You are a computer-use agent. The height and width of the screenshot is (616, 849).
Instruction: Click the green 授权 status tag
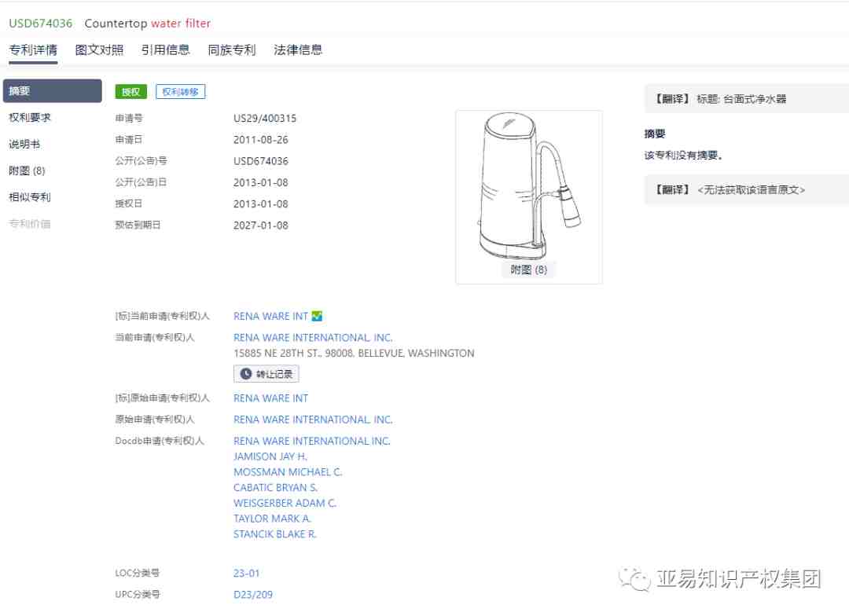pyautogui.click(x=131, y=92)
